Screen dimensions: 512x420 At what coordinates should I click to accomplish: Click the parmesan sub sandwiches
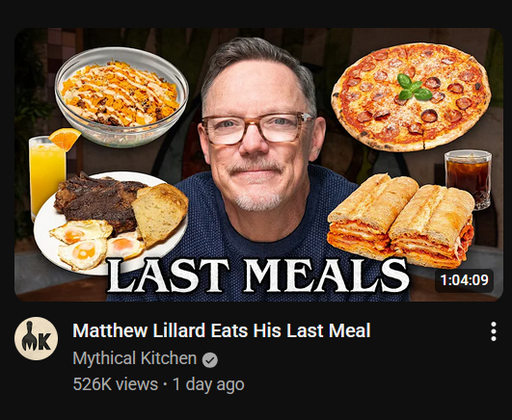pyautogui.click(x=401, y=220)
